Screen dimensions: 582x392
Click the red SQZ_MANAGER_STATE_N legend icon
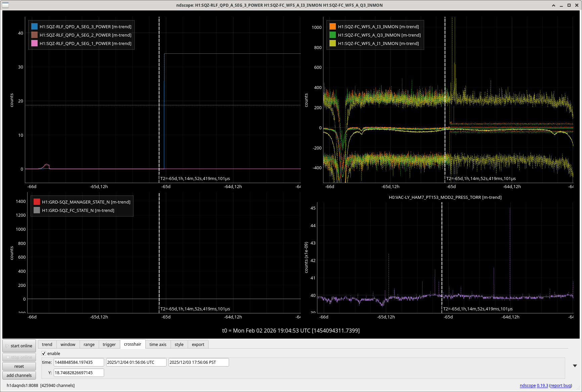37,202
